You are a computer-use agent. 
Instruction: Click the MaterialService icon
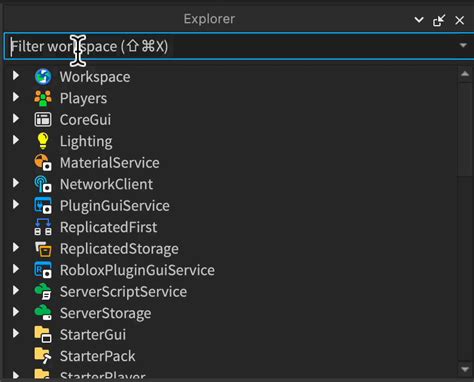(x=43, y=162)
